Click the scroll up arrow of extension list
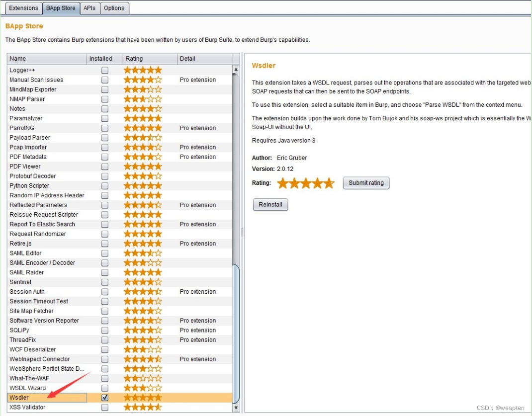The height and width of the screenshot is (416, 532). pos(236,70)
